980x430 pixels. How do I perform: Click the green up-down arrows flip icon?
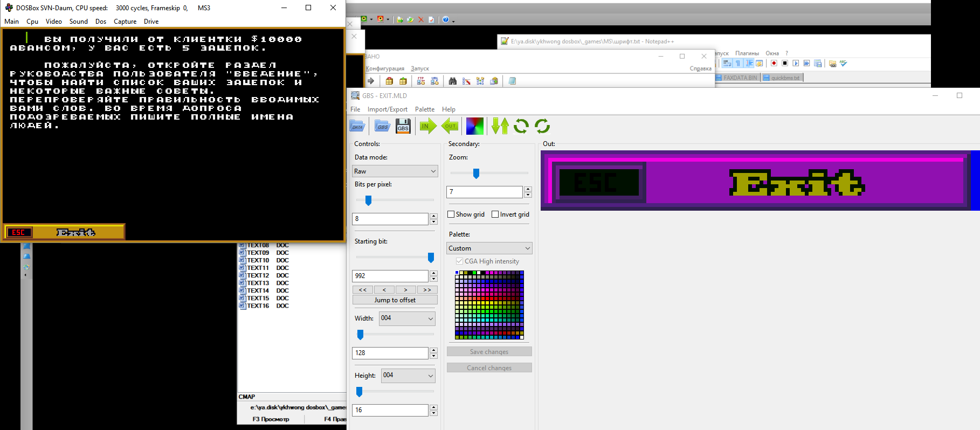coord(500,127)
